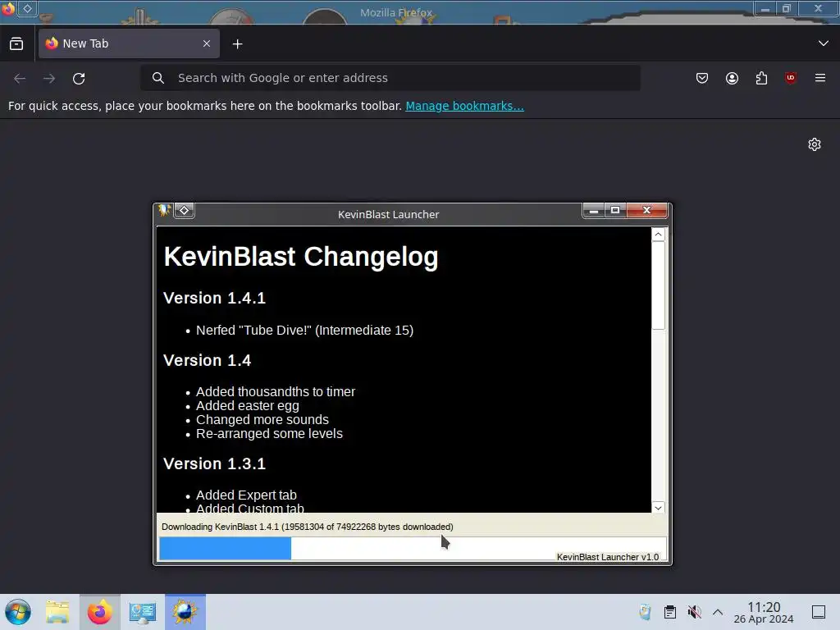
Task: Restore the Mozilla Firefox window size
Action: tap(787, 8)
